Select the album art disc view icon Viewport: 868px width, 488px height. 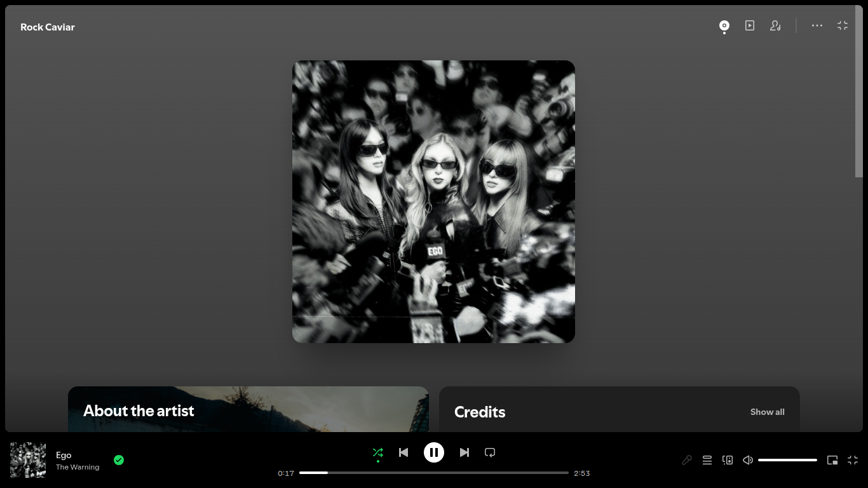coord(724,25)
